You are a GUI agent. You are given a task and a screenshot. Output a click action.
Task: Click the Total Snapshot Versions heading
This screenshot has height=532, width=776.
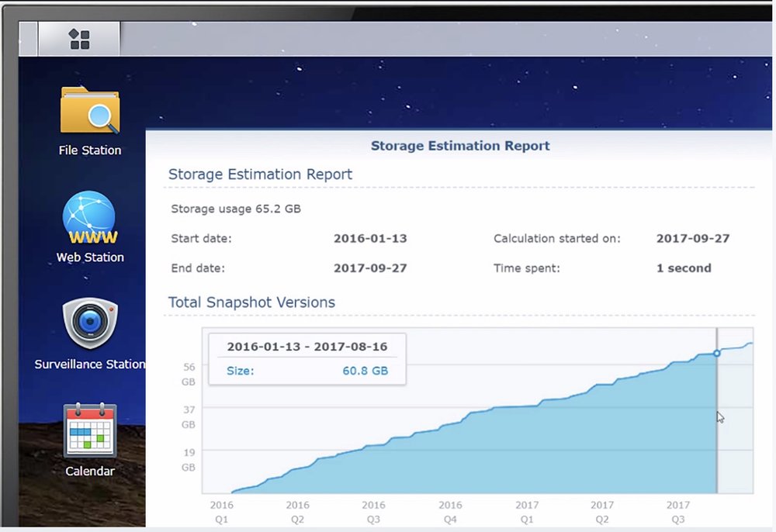point(251,302)
